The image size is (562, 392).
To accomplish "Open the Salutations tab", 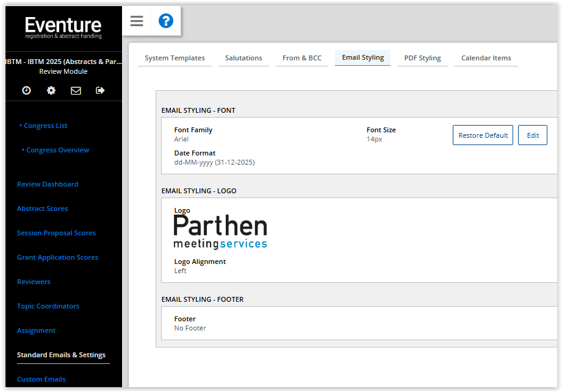I will [243, 58].
